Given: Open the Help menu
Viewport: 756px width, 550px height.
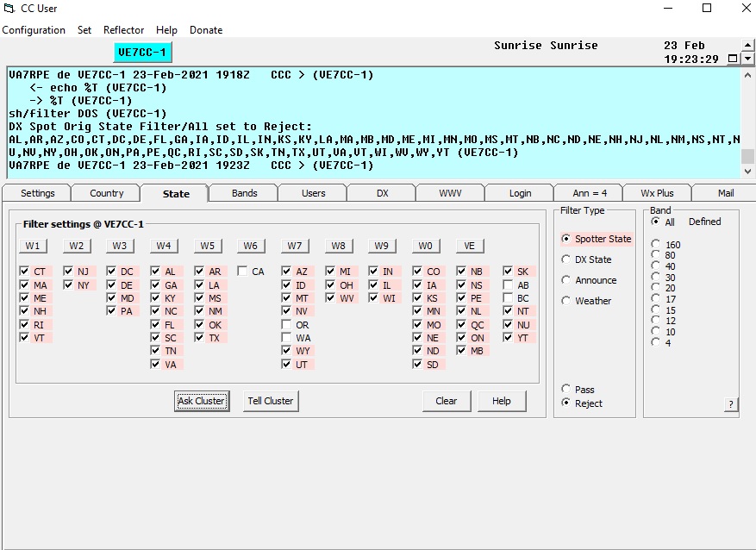Looking at the screenshot, I should pos(166,30).
